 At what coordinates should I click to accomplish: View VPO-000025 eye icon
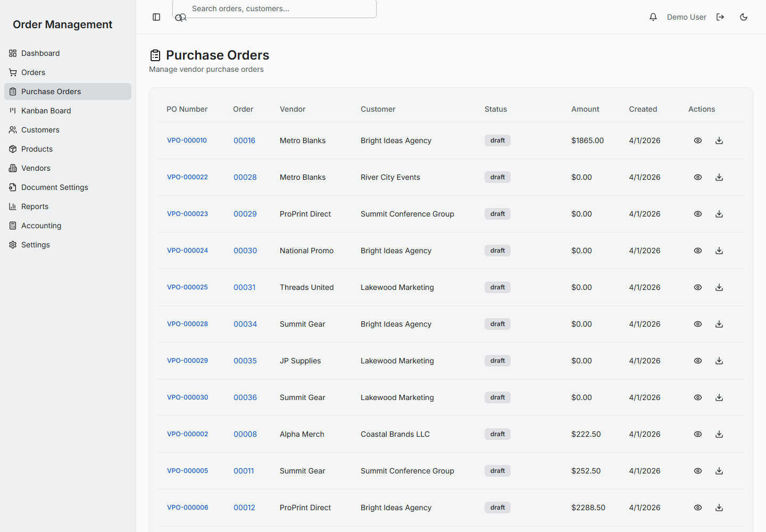[698, 287]
